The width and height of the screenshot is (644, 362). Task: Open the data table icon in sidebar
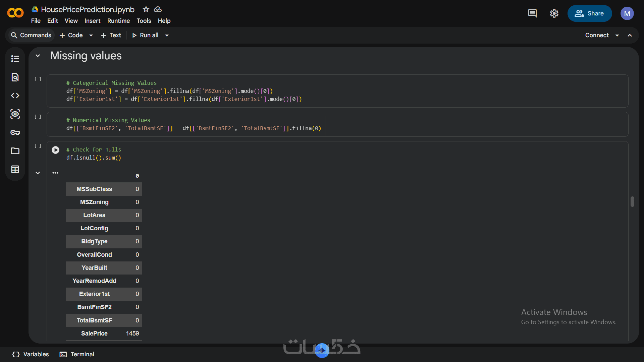(15, 169)
